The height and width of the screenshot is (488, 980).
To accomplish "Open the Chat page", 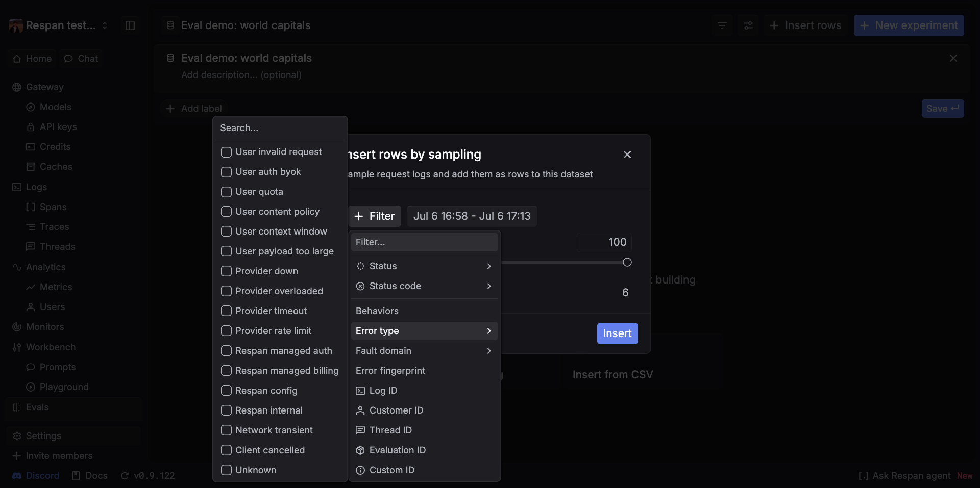I will [81, 59].
